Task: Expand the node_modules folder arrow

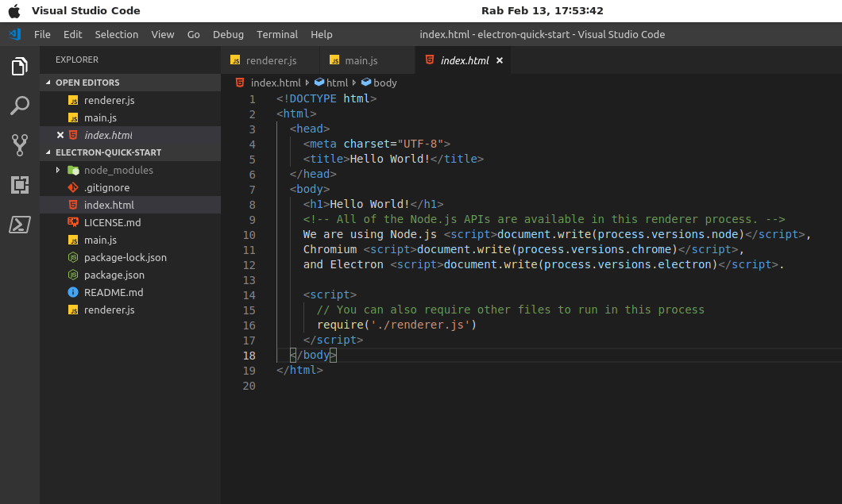Action: 57,170
